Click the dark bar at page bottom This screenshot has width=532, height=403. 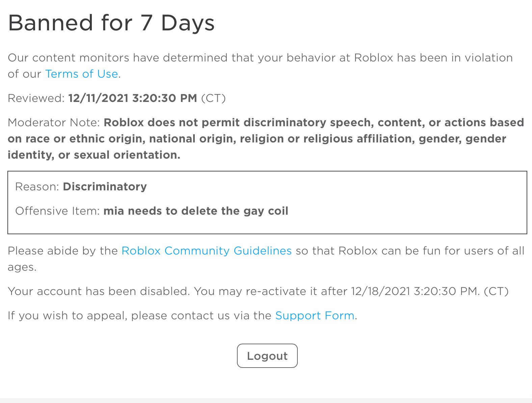(x=266, y=401)
